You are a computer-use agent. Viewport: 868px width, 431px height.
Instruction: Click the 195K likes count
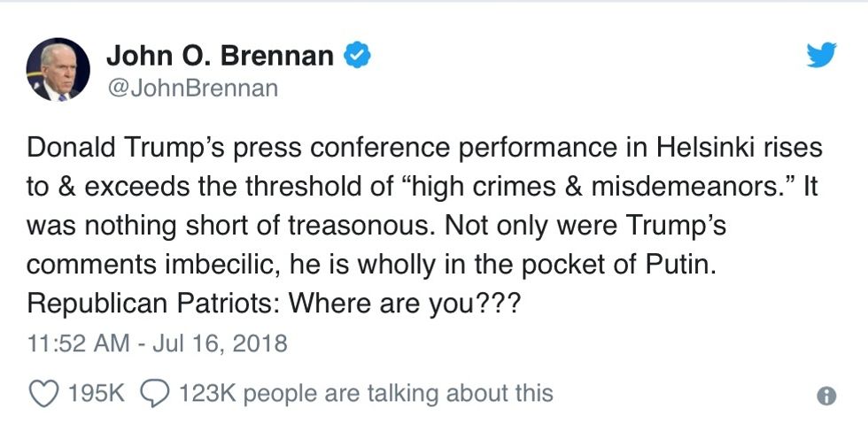97,394
